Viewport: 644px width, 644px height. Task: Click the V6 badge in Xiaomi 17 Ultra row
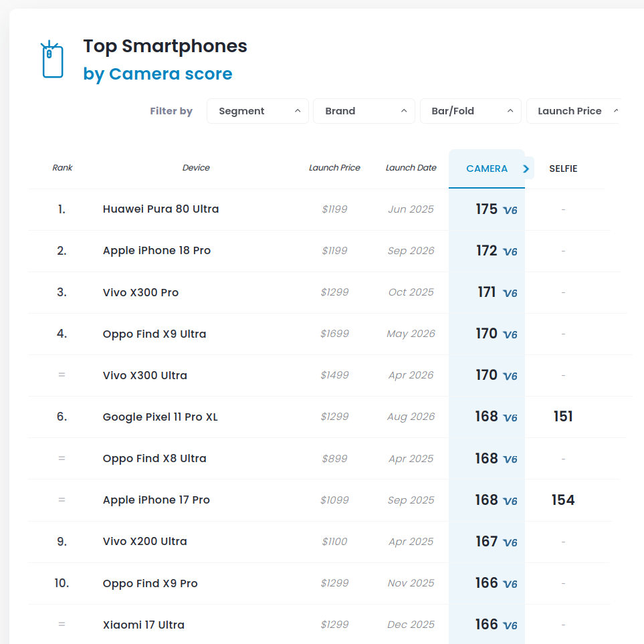click(510, 626)
